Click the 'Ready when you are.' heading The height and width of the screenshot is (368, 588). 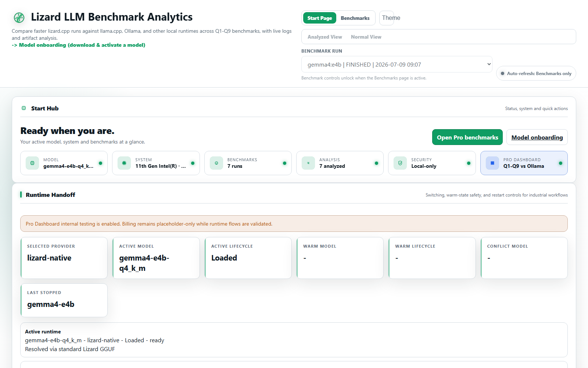coord(67,131)
